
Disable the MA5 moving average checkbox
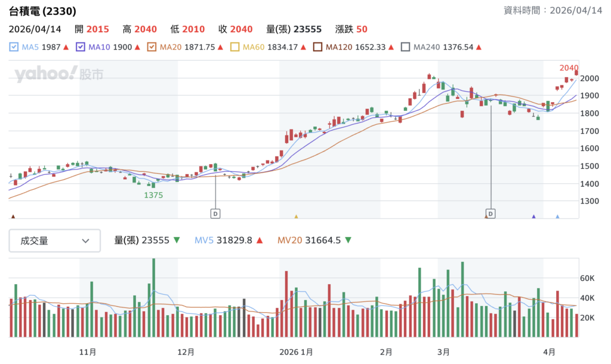[x=15, y=47]
